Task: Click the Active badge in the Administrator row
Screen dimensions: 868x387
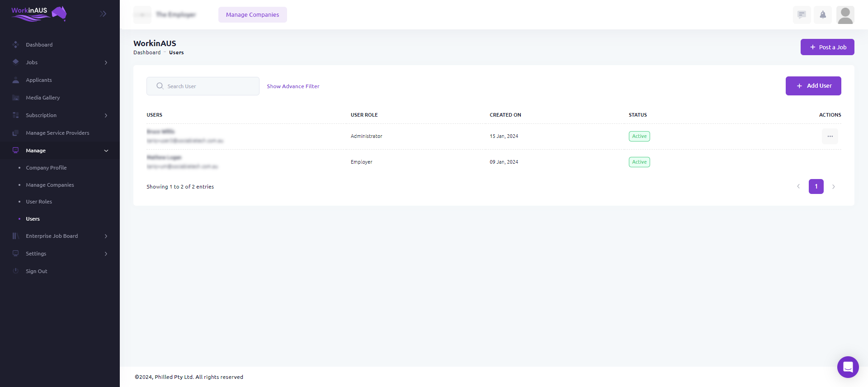Action: click(639, 136)
